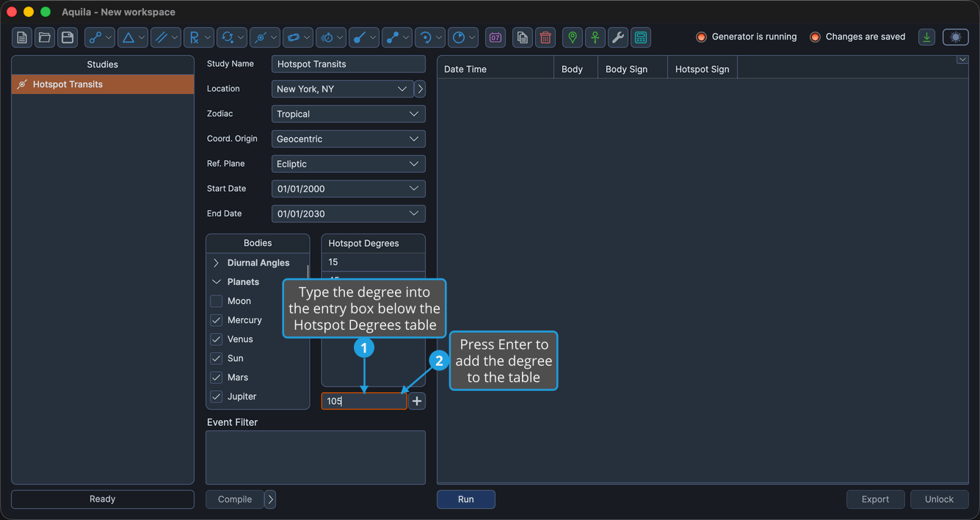Viewport: 980px width, 520px height.
Task: Select the retrograde Rx study tool
Action: point(198,37)
